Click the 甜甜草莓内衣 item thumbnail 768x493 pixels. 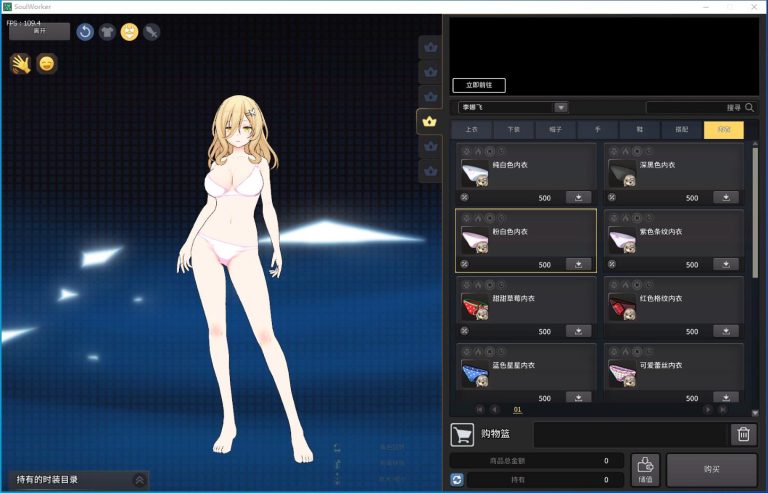pos(475,307)
